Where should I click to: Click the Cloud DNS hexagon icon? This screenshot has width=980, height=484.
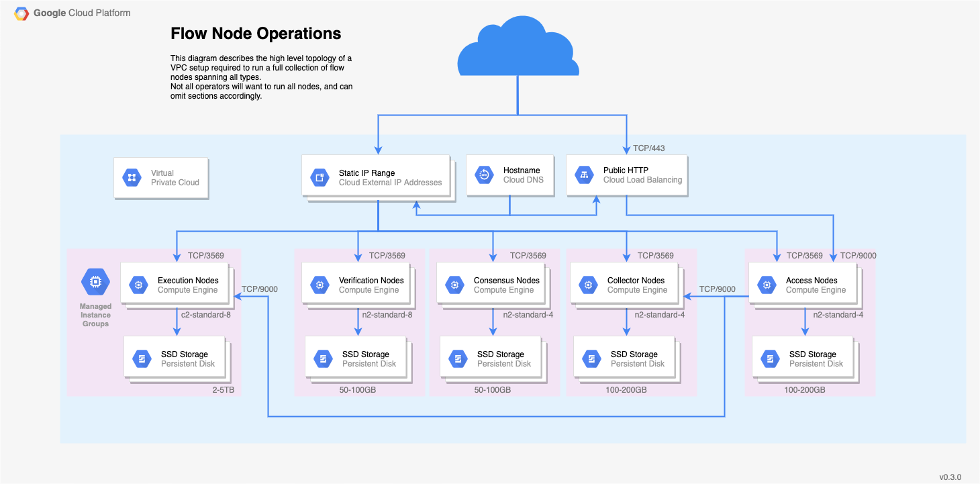[484, 176]
